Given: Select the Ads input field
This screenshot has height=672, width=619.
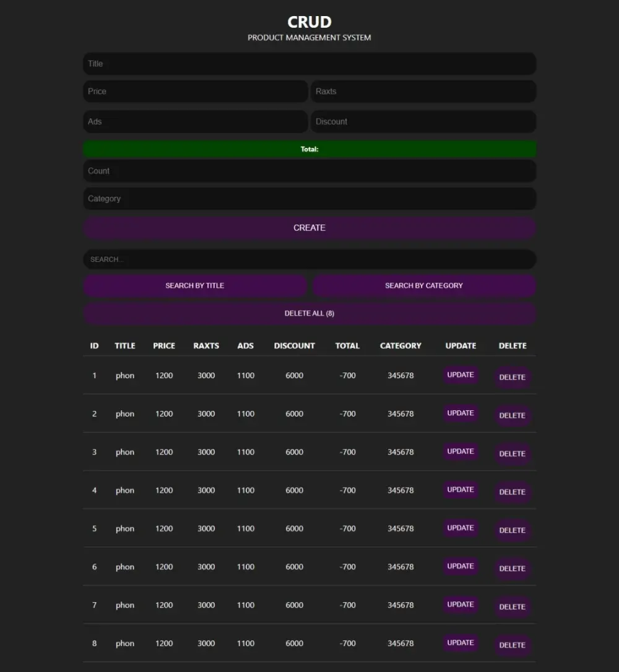Looking at the screenshot, I should point(195,121).
